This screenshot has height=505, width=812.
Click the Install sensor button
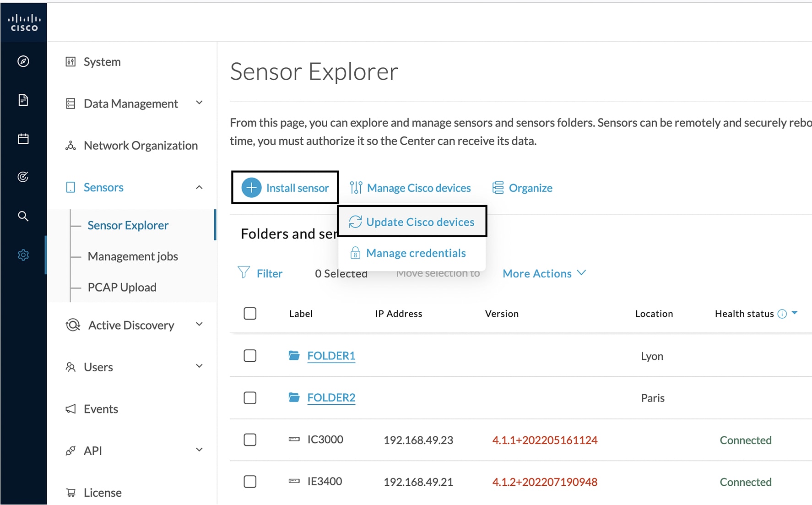tap(284, 187)
